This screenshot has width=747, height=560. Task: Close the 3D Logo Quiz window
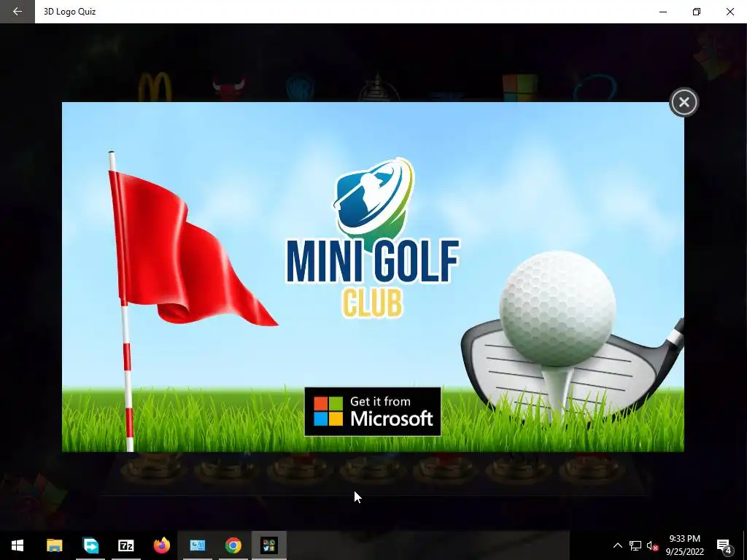729,12
